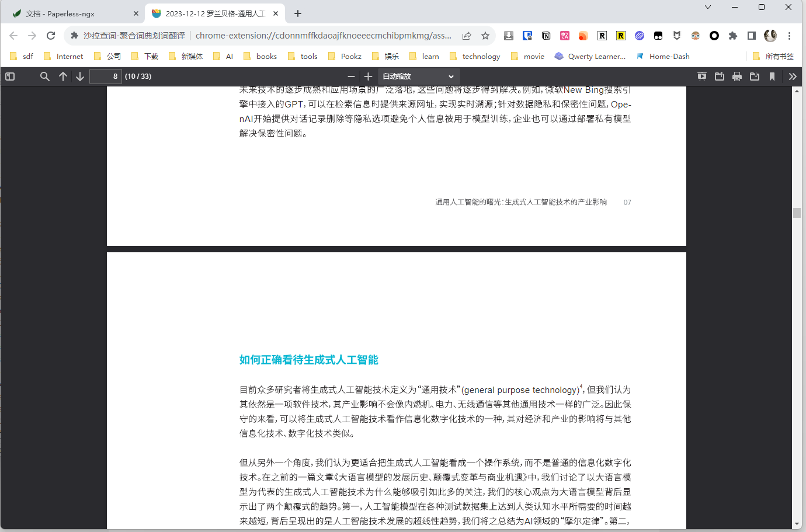Zoom in using the plus button
The height and width of the screenshot is (532, 806).
tap(368, 77)
